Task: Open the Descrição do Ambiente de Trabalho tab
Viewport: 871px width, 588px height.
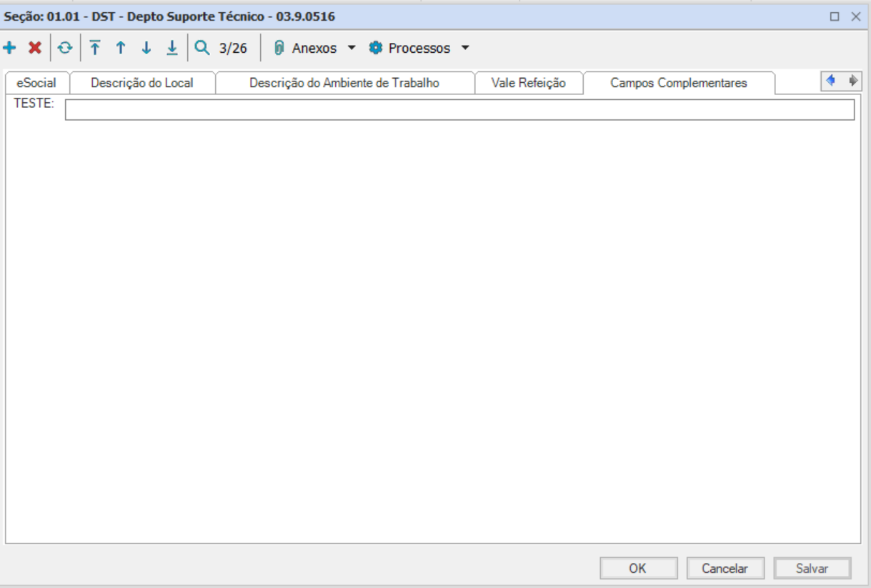Action: (x=344, y=83)
